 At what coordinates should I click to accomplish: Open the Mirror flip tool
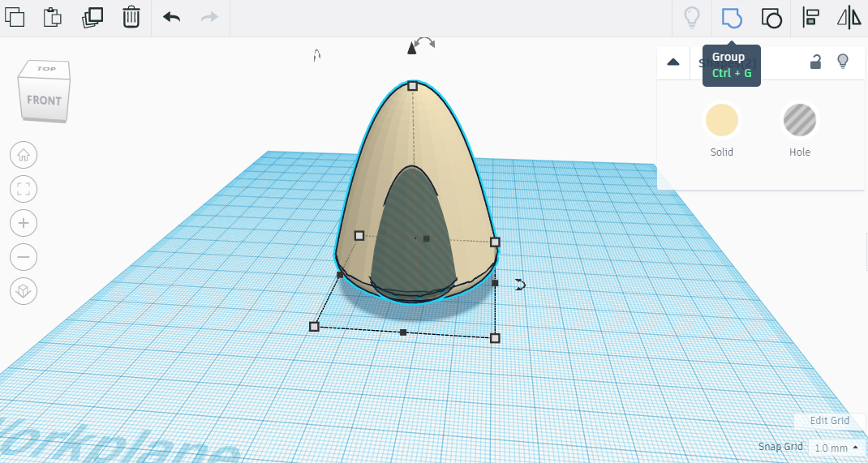(849, 18)
